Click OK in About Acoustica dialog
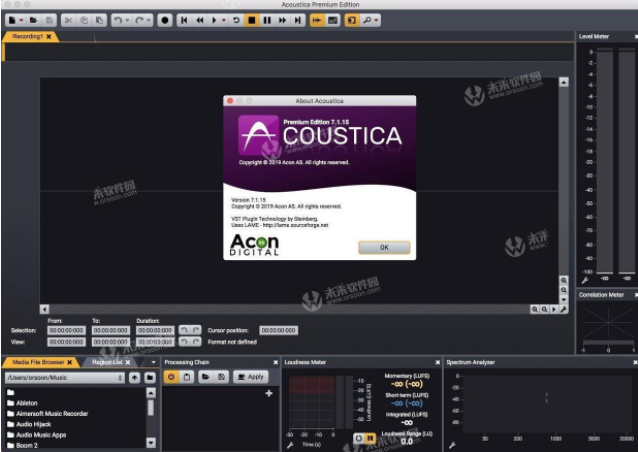The image size is (638, 452). [384, 247]
